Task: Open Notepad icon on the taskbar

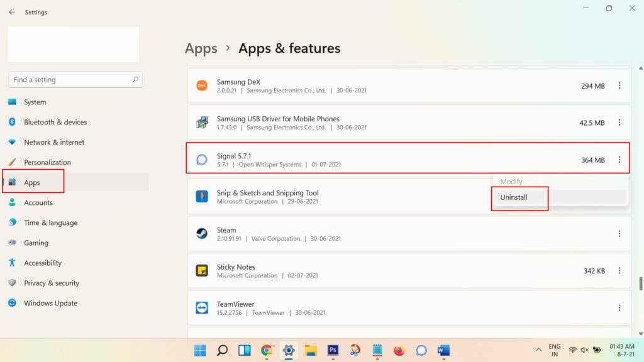Action: [377, 350]
